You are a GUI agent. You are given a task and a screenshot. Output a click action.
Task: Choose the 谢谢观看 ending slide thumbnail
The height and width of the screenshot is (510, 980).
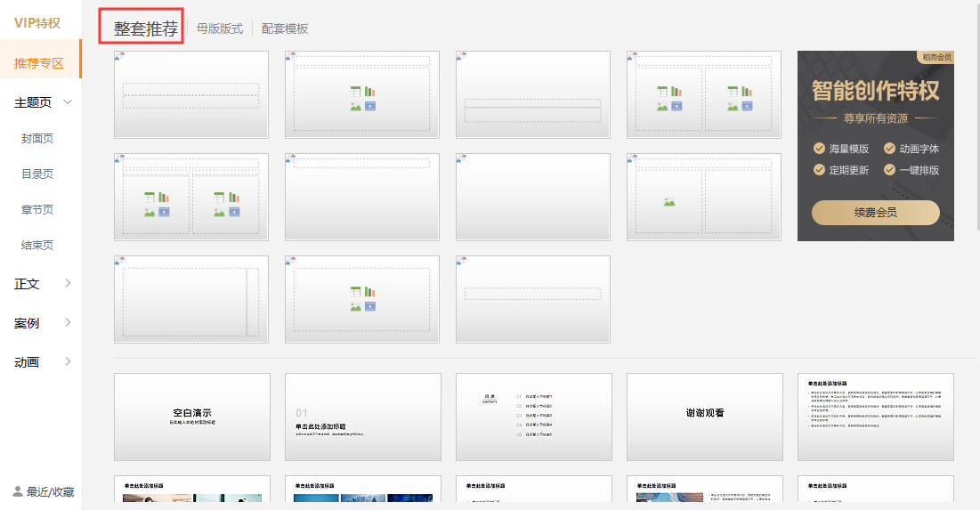point(705,417)
